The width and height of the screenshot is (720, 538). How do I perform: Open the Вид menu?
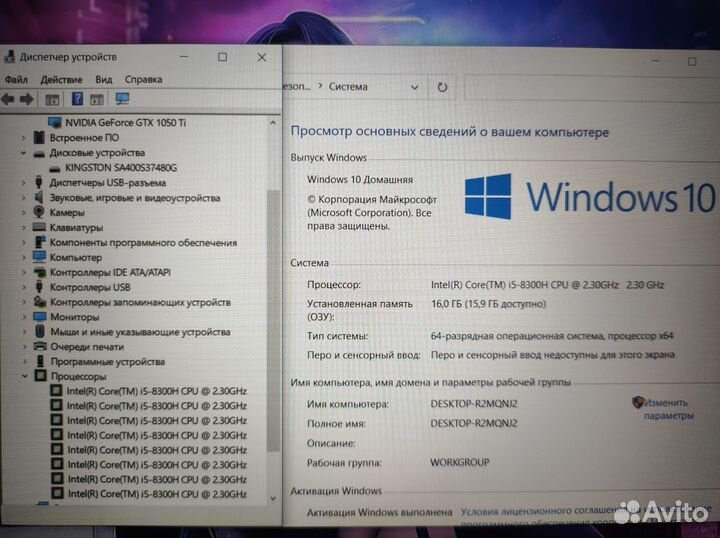click(104, 79)
